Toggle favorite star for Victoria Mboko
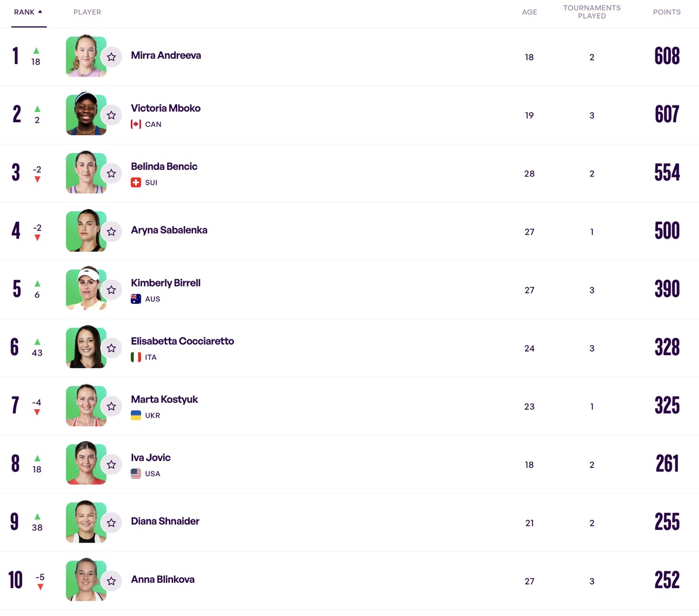The height and width of the screenshot is (616, 699). pyautogui.click(x=111, y=115)
